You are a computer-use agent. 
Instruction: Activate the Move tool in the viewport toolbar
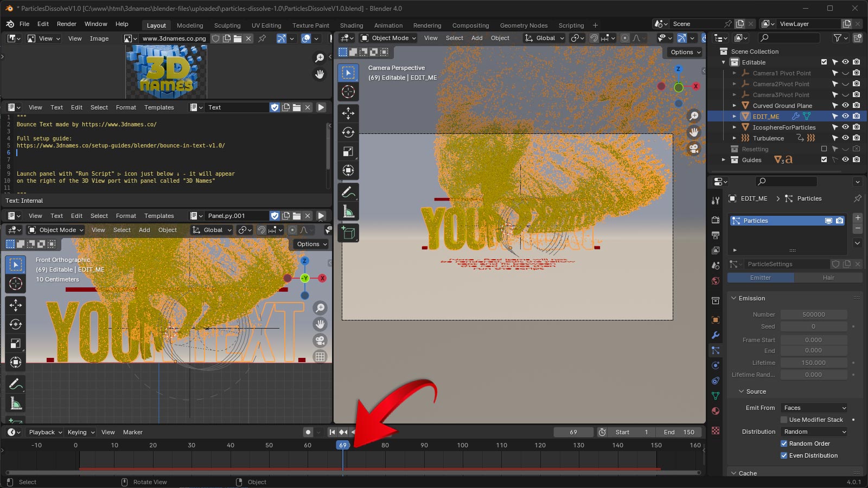click(348, 113)
